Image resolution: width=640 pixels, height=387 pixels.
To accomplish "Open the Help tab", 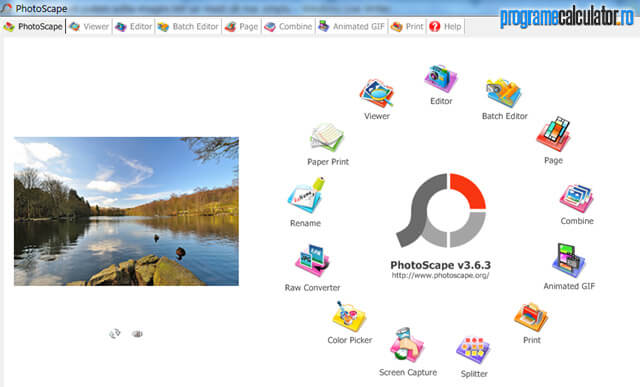I will coord(445,27).
